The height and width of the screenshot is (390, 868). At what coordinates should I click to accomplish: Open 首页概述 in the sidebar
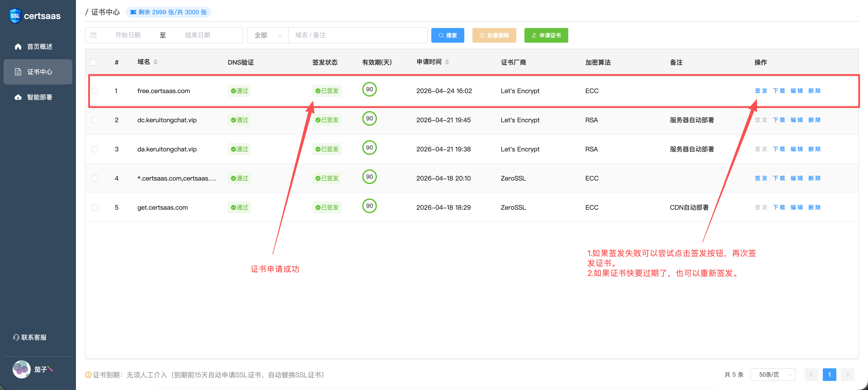(x=38, y=47)
